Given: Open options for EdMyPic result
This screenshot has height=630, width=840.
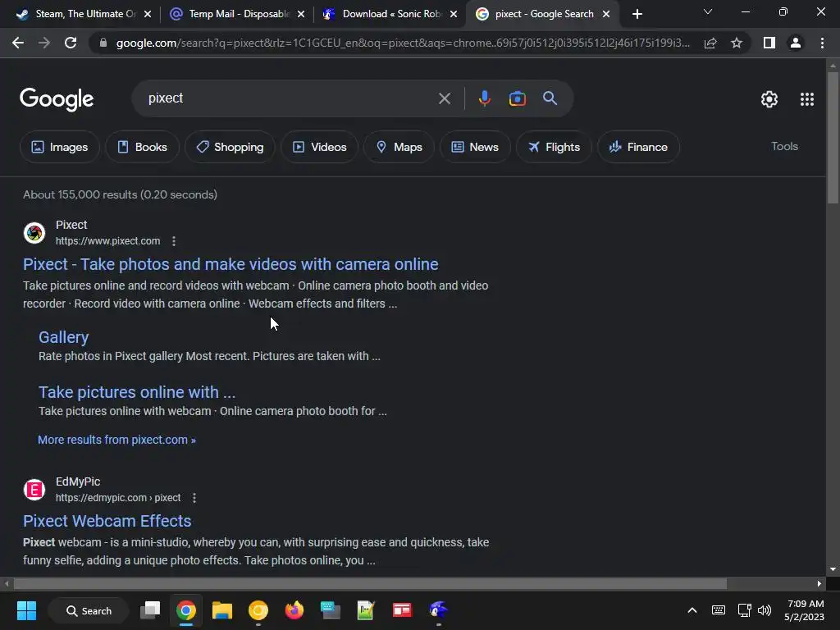Looking at the screenshot, I should coord(194,498).
